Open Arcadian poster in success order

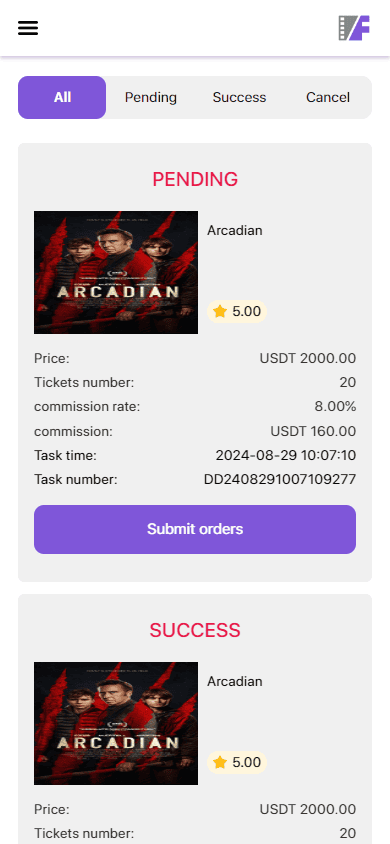click(116, 723)
